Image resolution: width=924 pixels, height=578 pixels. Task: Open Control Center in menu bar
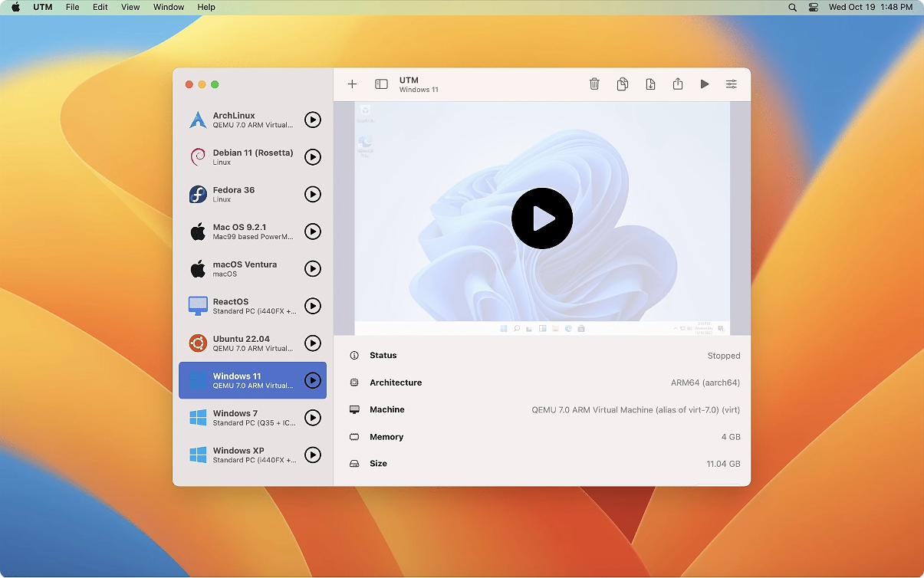[814, 7]
